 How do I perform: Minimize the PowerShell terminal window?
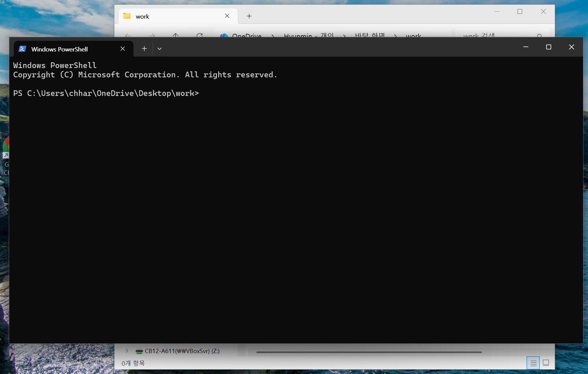pyautogui.click(x=526, y=47)
